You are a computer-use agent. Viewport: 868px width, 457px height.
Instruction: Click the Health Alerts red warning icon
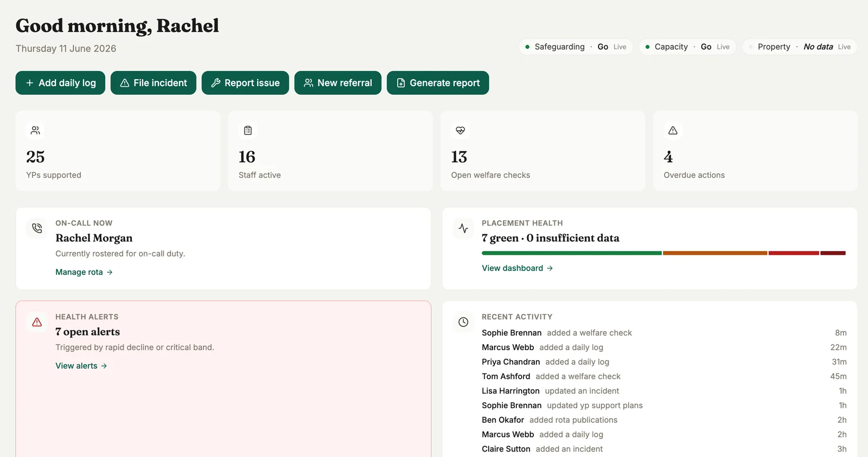coord(37,322)
